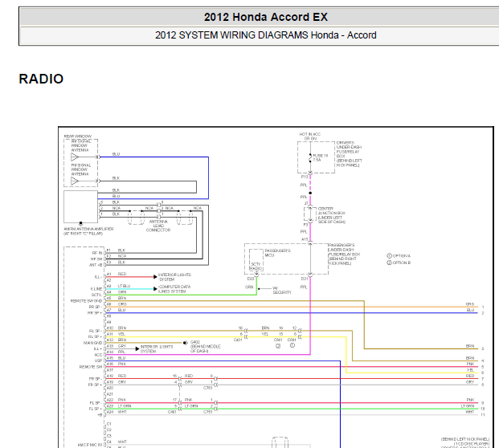Image resolution: width=499 pixels, height=448 pixels.
Task: Click the "SCTY RADIO" box label
Action: coord(256,266)
